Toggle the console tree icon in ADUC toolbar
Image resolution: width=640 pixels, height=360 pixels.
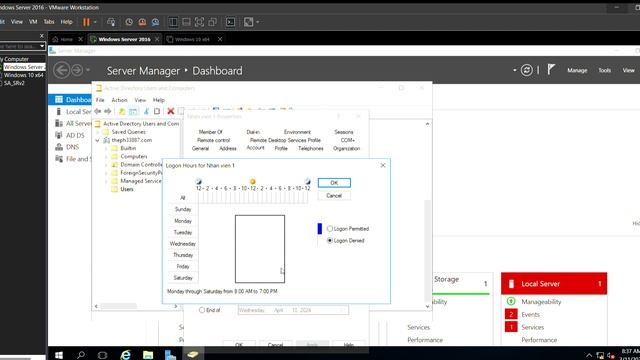[133, 111]
